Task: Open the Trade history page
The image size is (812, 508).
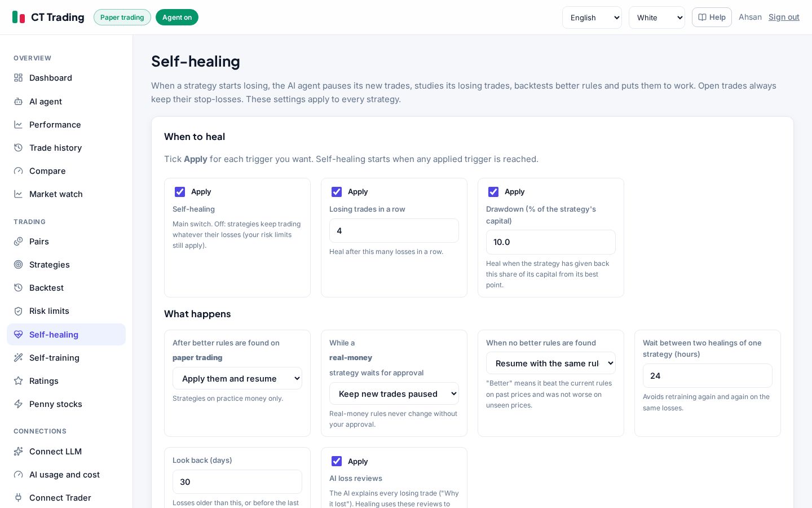Action: (67, 148)
